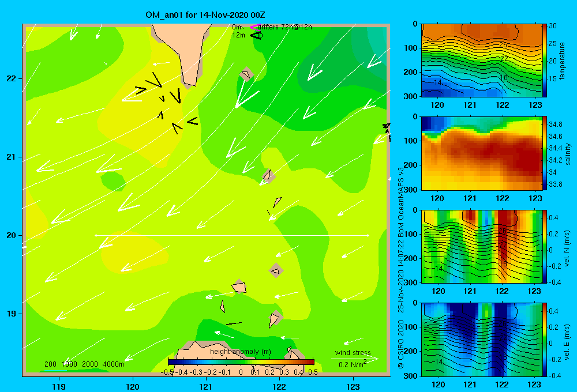Click the "wind stress" label
Screen dimensions: 577x392
point(353,352)
